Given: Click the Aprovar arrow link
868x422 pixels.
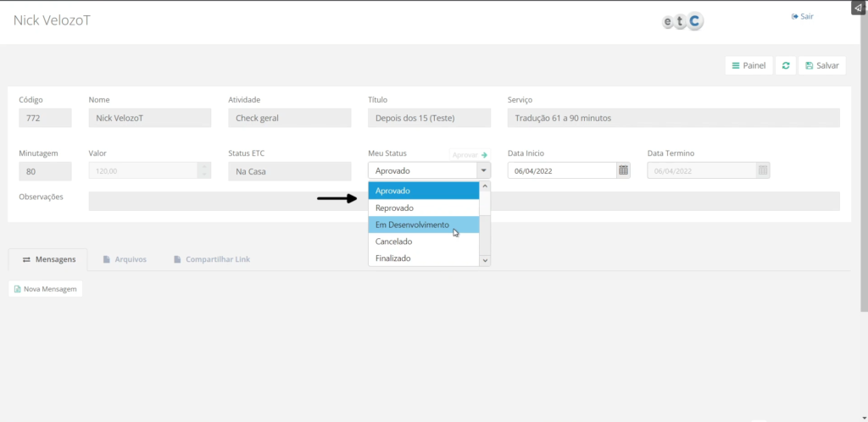Looking at the screenshot, I should (470, 155).
